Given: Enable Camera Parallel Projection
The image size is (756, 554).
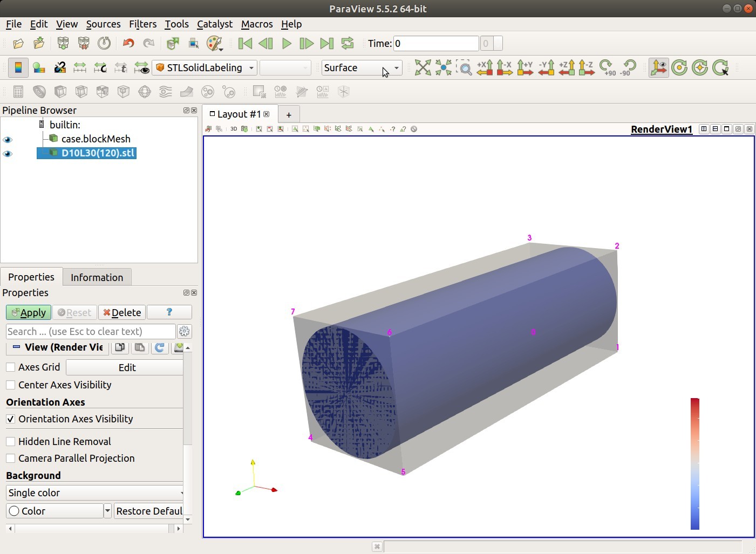Looking at the screenshot, I should point(11,459).
